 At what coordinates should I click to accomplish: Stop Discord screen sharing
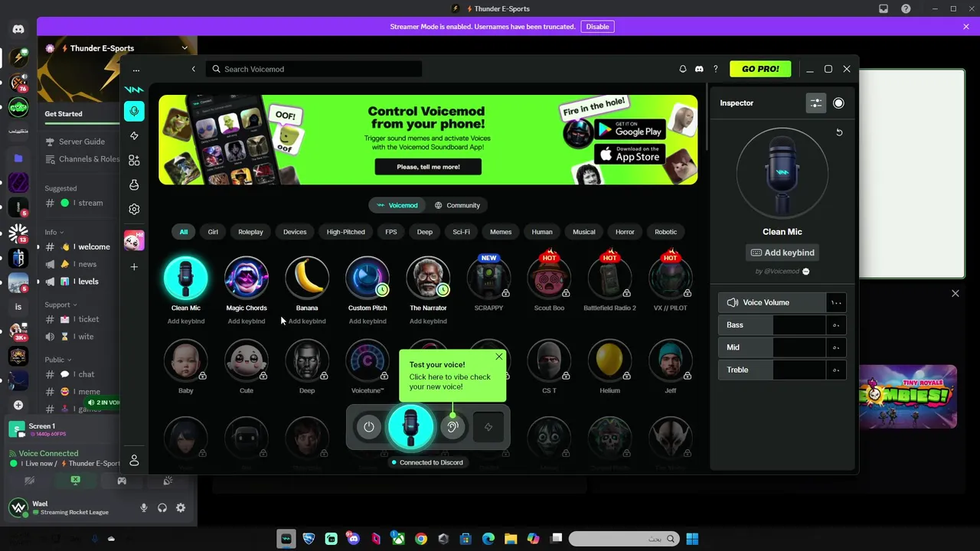pyautogui.click(x=75, y=481)
